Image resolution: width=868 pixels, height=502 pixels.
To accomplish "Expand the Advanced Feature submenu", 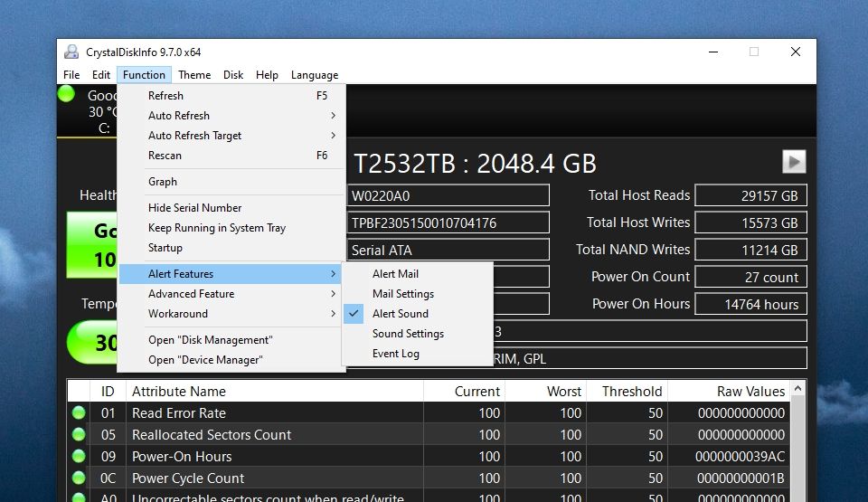I will [x=231, y=294].
